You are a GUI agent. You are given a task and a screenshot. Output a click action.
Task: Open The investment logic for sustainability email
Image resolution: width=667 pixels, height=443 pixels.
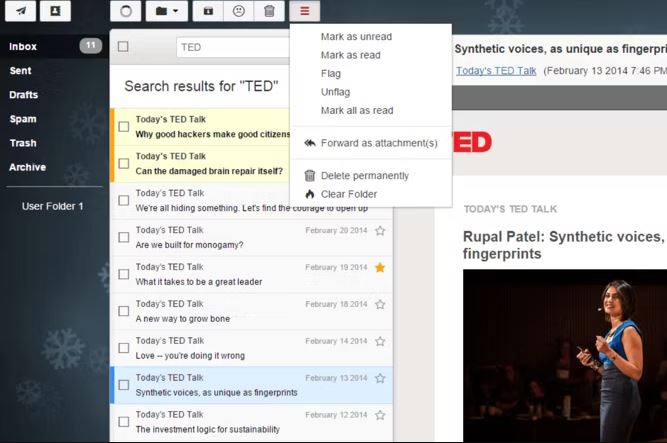pos(251,422)
